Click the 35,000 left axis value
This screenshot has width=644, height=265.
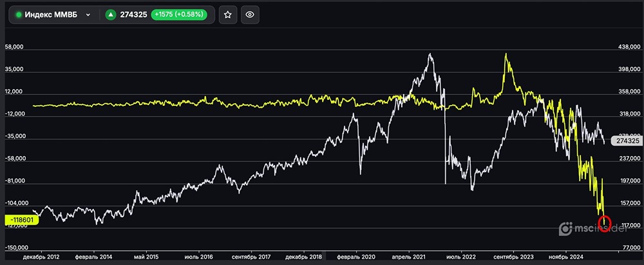point(14,70)
